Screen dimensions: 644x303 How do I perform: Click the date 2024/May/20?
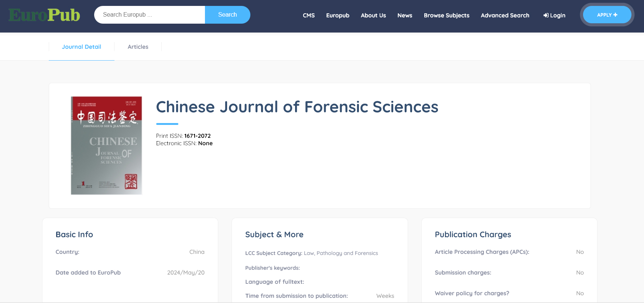(186, 273)
